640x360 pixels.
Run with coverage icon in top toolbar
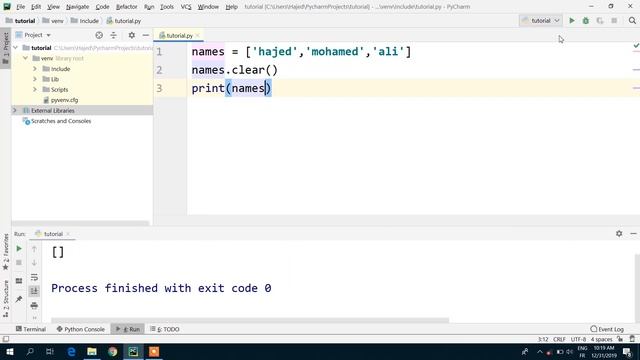(600, 20)
